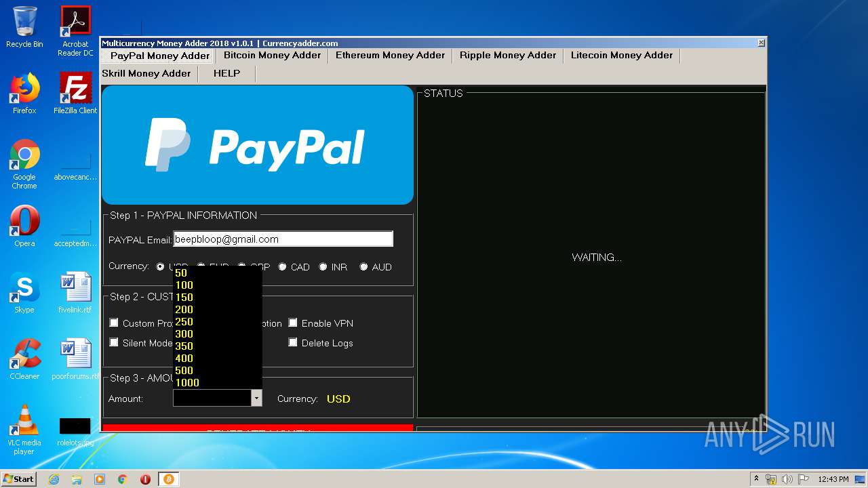Choose 200 from the amount list
The image size is (868, 488).
217,310
